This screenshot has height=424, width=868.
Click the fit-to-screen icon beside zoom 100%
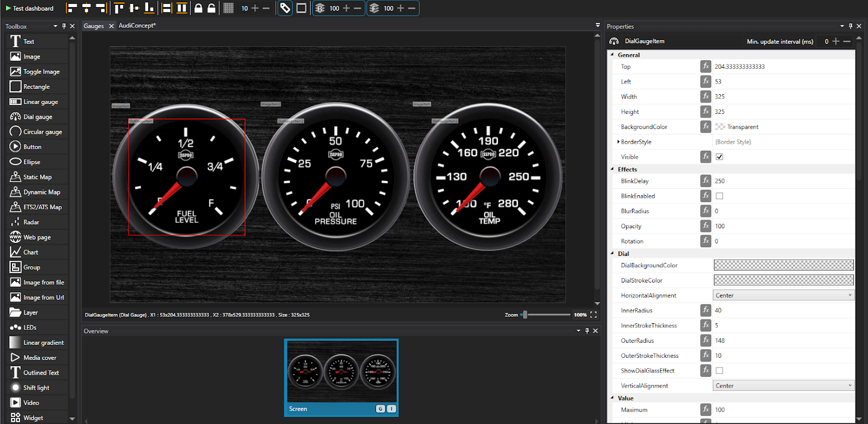coord(593,314)
